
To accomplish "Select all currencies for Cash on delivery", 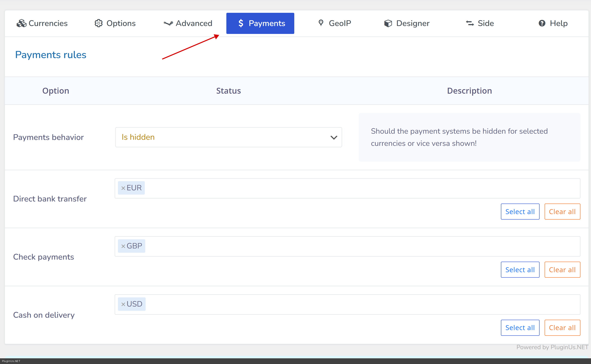I will (x=520, y=328).
